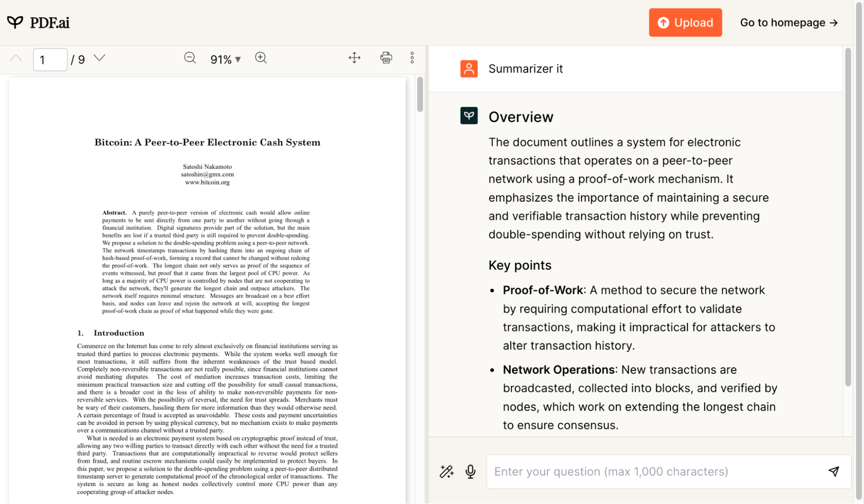Open Go to homepage link

789,22
